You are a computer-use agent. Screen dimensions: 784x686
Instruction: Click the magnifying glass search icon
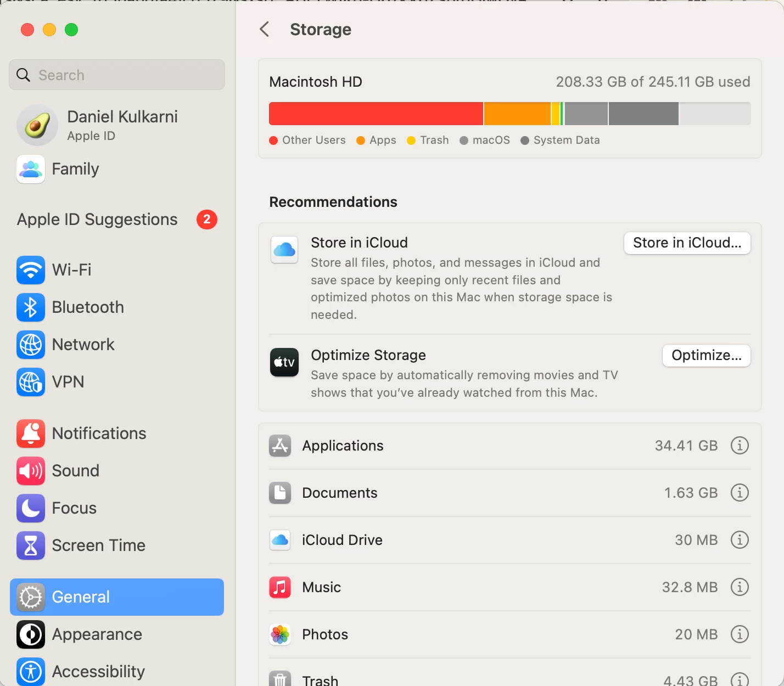tap(23, 75)
